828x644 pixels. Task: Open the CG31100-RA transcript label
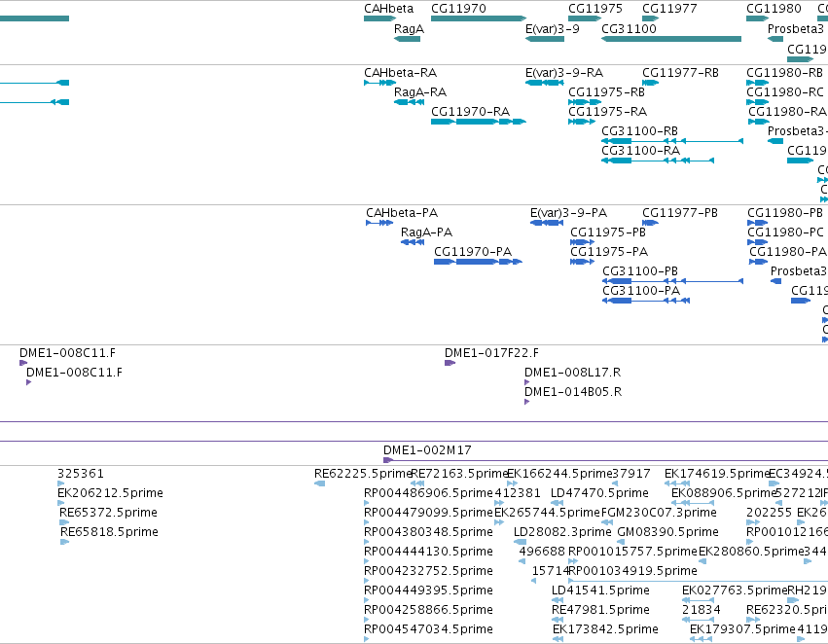(640, 151)
